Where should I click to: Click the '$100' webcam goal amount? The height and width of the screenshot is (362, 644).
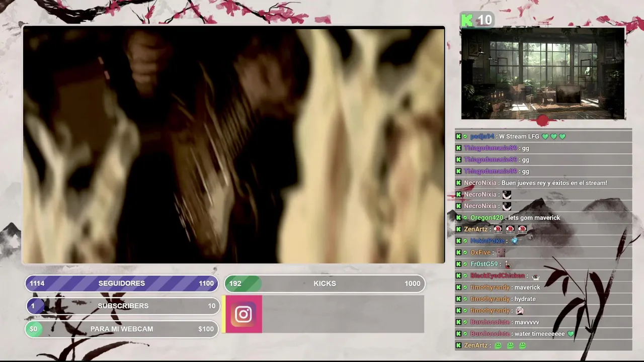tap(206, 329)
